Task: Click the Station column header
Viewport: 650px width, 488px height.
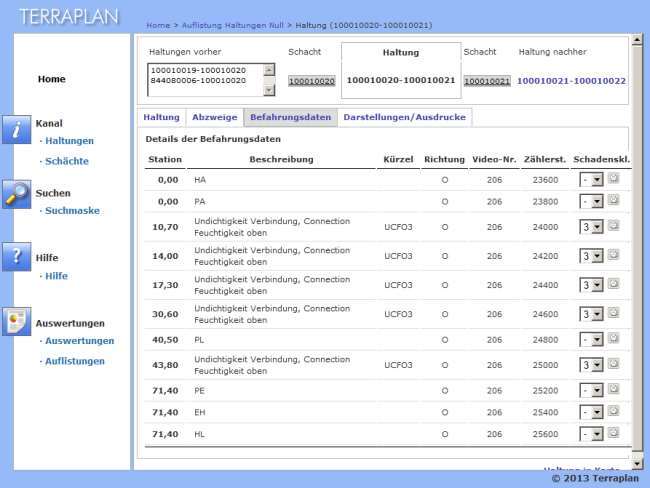Action: [x=165, y=159]
